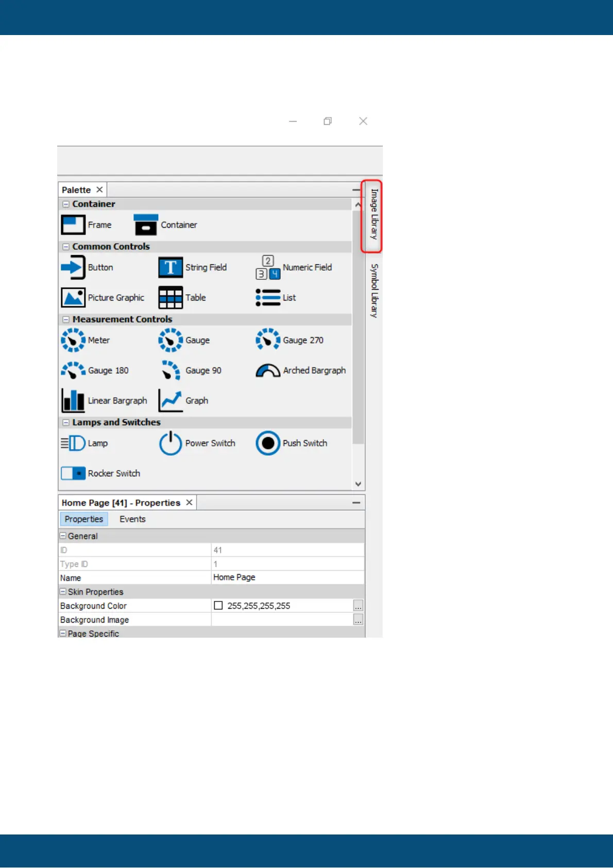Image resolution: width=613 pixels, height=868 pixels.
Task: Choose the Linear Bargraph control
Action: click(104, 400)
